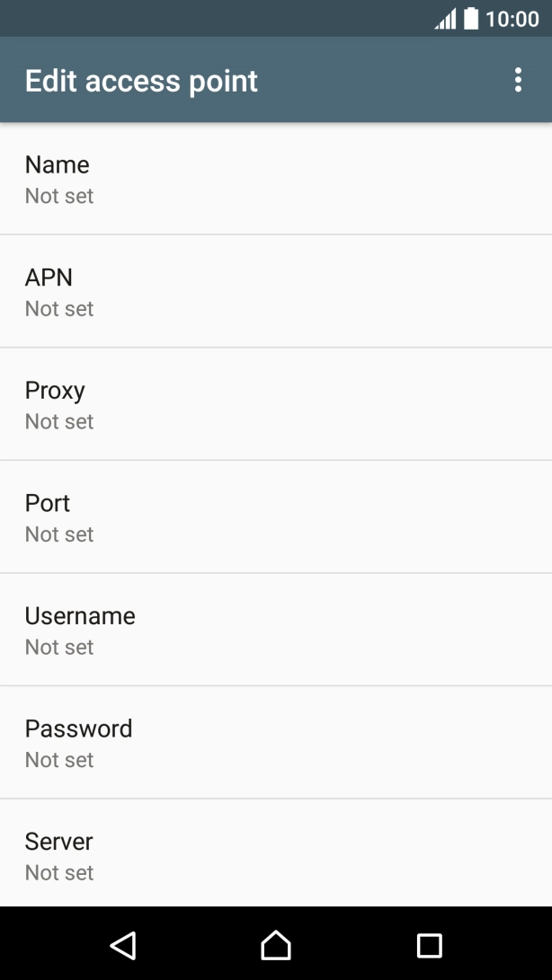552x980 pixels.
Task: Tap 'Not set' under Password
Action: (59, 760)
